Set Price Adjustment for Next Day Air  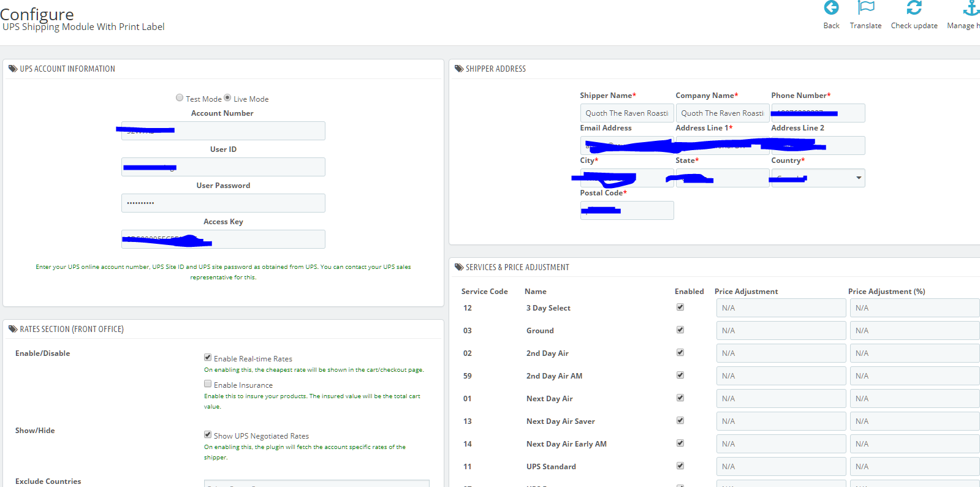pos(781,399)
